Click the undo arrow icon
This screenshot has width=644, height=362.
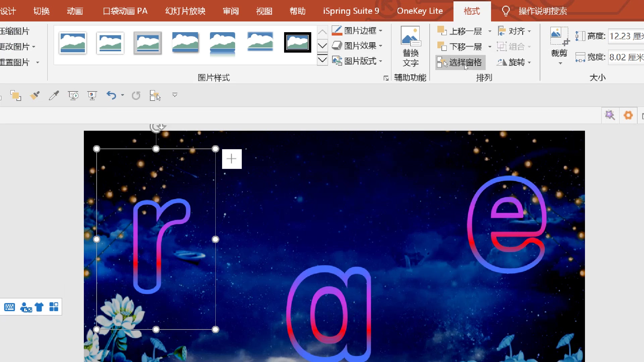(x=111, y=96)
